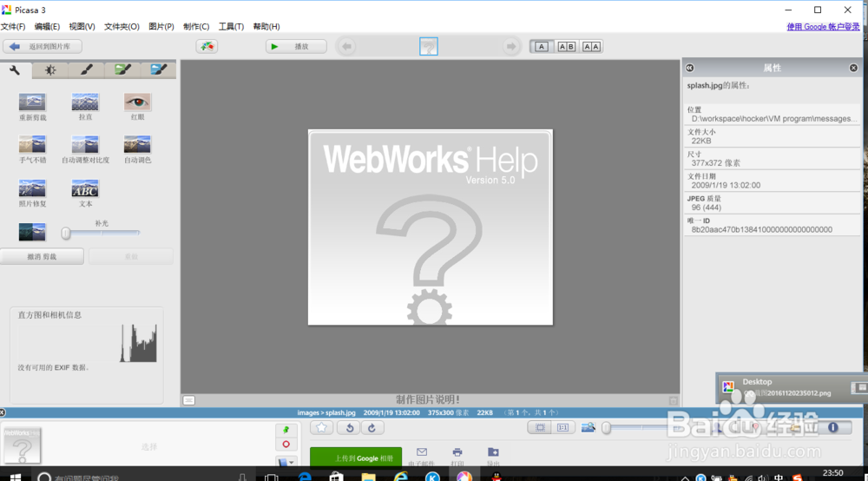The height and width of the screenshot is (481, 868).
Task: Adjust the 补光 fill light slider
Action: (x=66, y=233)
